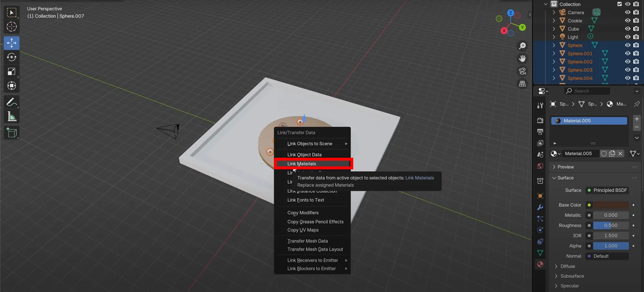
Task: Toggle camera view in viewport
Action: tap(522, 71)
